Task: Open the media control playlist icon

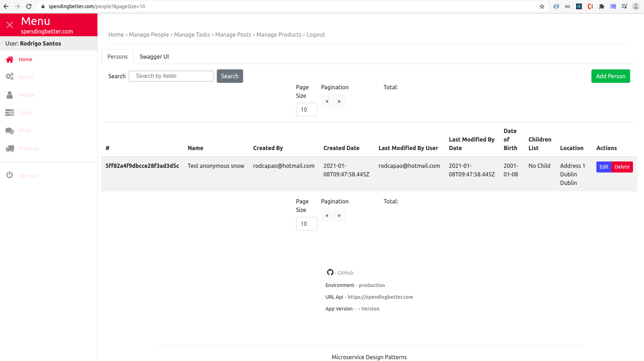Action: 624,6
